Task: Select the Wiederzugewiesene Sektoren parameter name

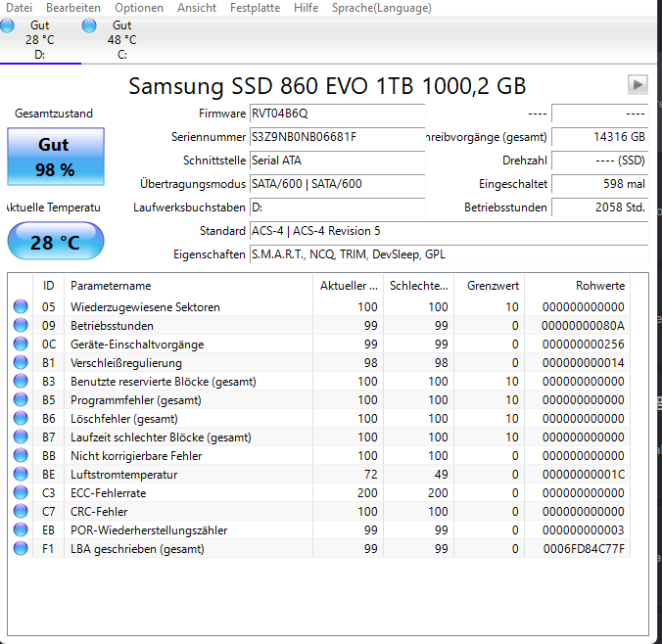Action: pos(145,307)
